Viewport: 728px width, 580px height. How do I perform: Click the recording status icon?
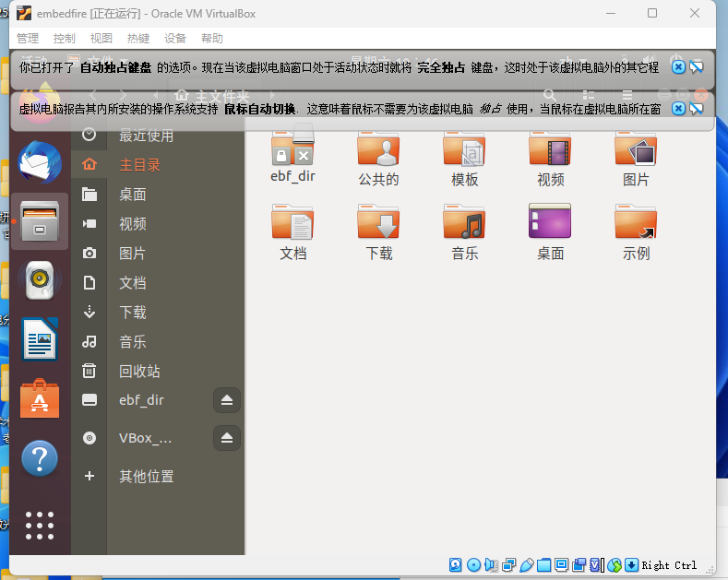[x=579, y=564]
